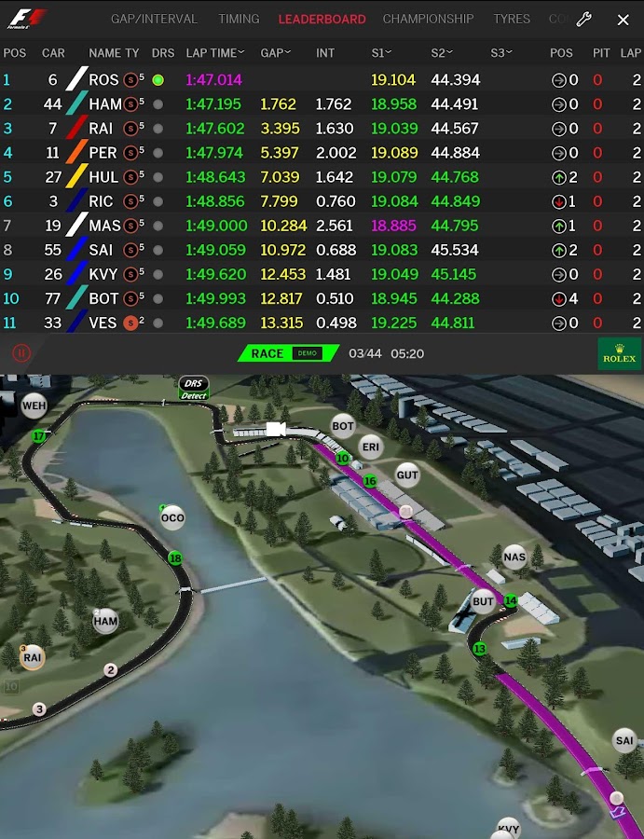
Task: Select the RAI driver marker on map
Action: point(32,657)
